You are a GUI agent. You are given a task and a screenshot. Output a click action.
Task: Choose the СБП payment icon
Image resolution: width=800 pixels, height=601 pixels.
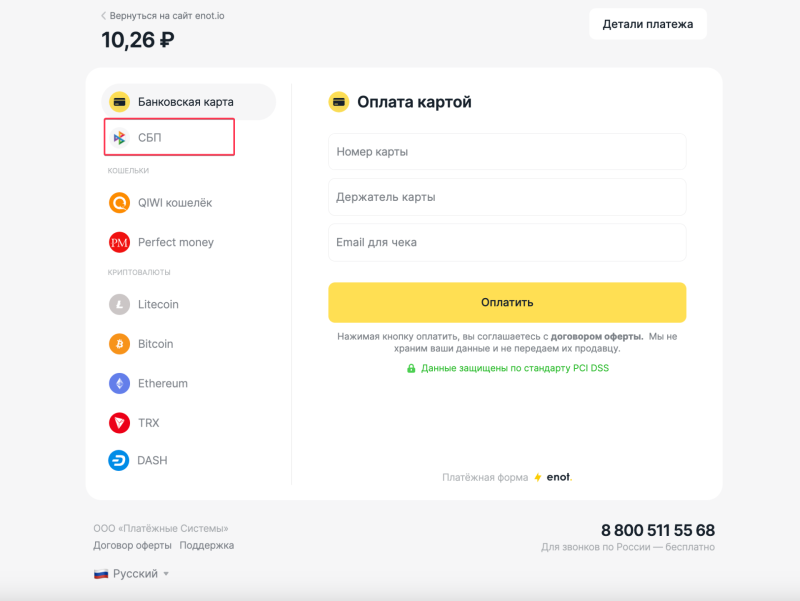[x=119, y=137]
